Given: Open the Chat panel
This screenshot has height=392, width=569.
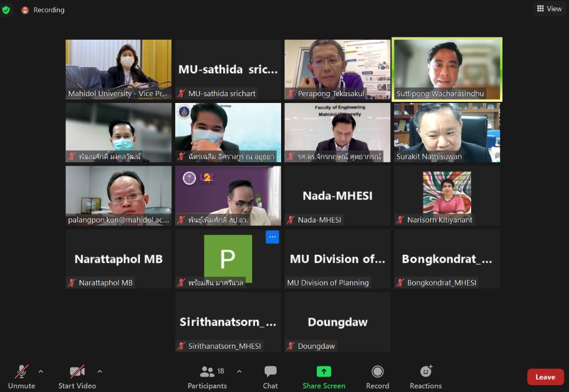Looking at the screenshot, I should [x=270, y=376].
